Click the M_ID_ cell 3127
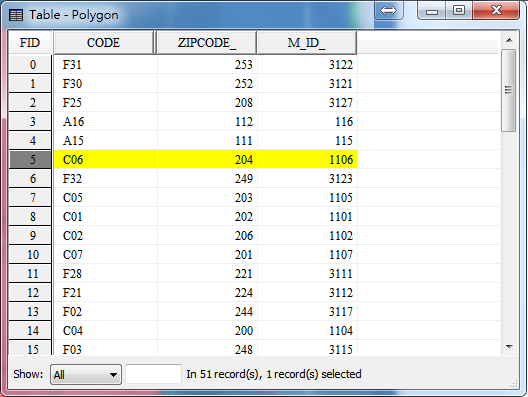The image size is (528, 397). pos(307,102)
